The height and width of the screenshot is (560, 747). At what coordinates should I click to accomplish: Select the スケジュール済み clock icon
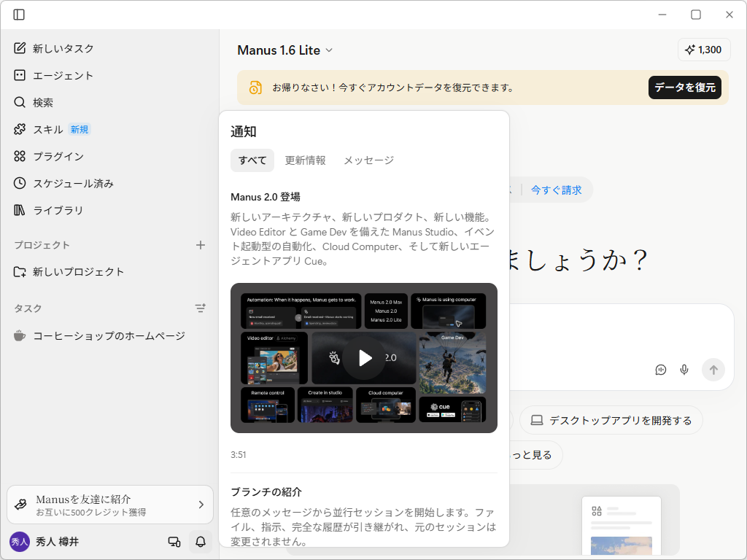20,183
